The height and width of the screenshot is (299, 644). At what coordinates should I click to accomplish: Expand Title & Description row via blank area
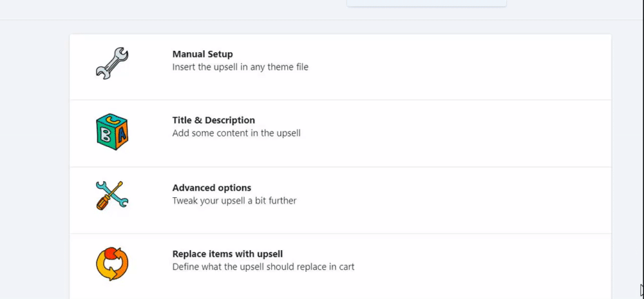[452, 133]
